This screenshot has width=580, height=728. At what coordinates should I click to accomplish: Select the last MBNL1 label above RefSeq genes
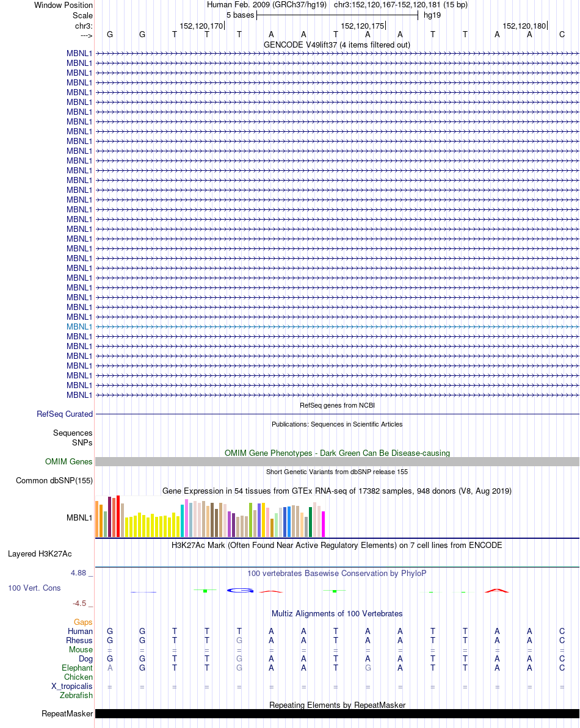tap(79, 395)
